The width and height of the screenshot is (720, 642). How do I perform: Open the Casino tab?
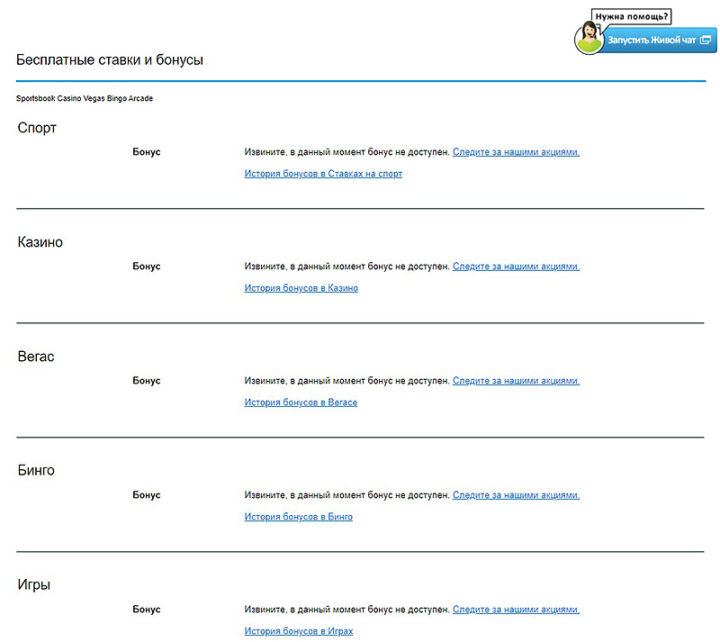[71, 99]
